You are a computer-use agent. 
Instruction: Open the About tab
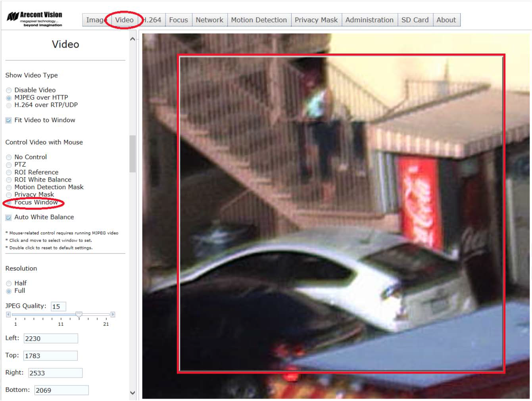pos(446,20)
